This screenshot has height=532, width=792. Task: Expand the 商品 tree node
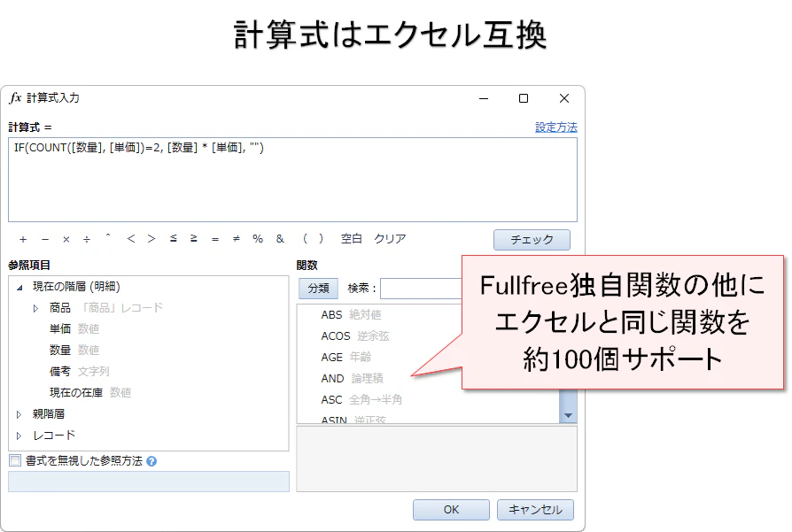click(35, 308)
